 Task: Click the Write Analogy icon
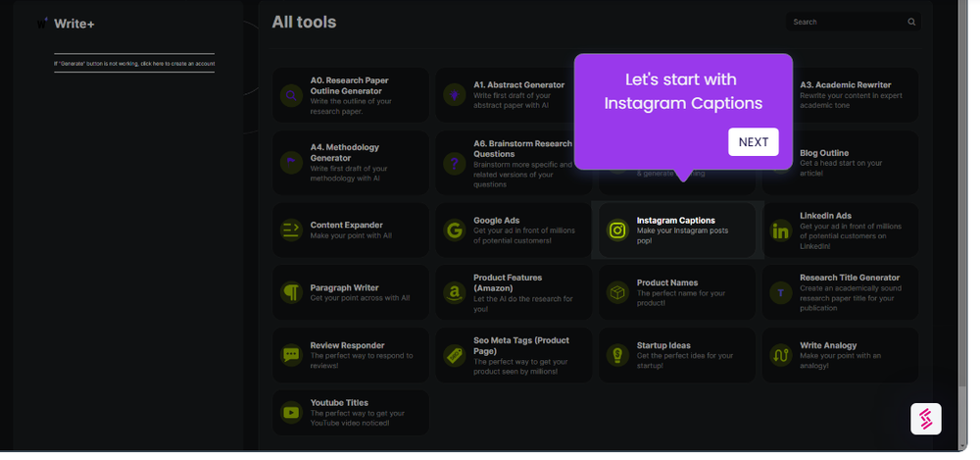tap(781, 355)
